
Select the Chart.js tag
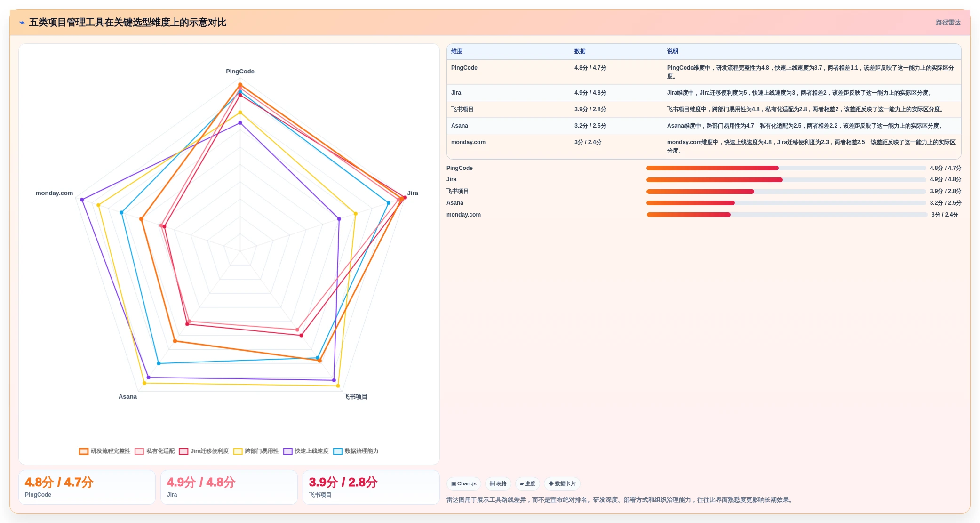(x=463, y=483)
